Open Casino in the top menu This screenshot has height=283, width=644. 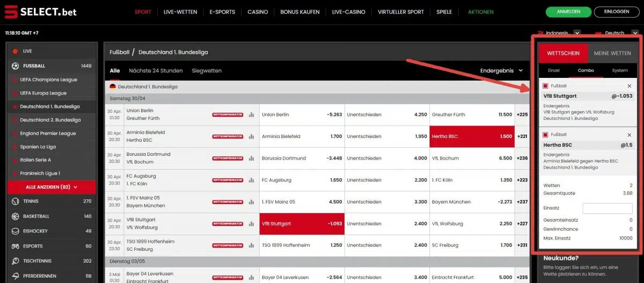(x=258, y=12)
